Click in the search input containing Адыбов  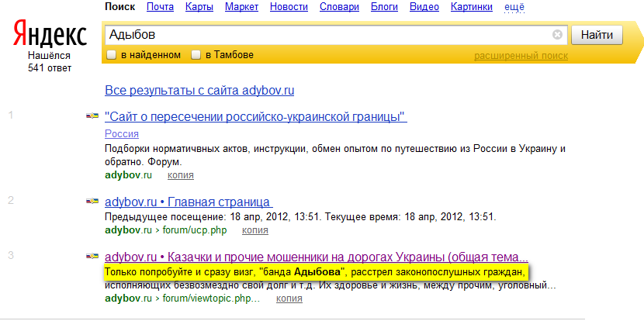[326, 35]
